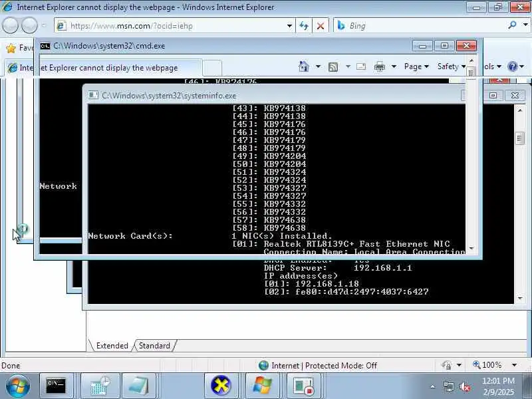The width and height of the screenshot is (532, 399).
Task: Open the status bar privacy dropdown arrow
Action: [459, 365]
